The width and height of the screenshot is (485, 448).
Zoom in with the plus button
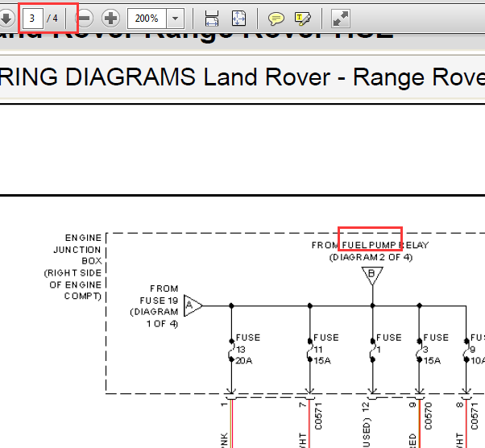tap(110, 19)
